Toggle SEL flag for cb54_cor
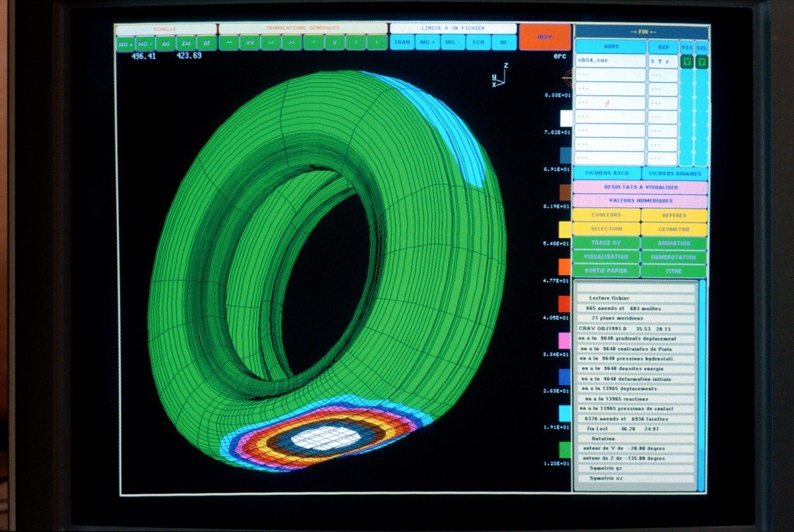794x532 pixels. 701,62
